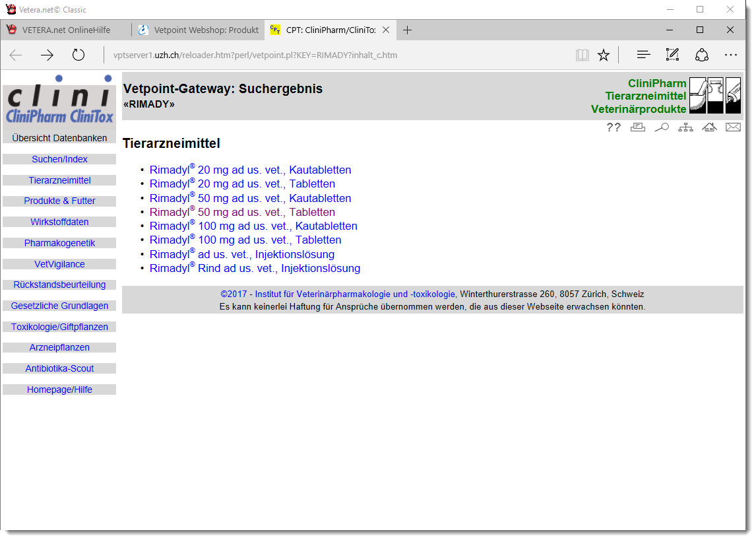Add page to favorites with star icon
The image size is (756, 540).
tap(604, 55)
